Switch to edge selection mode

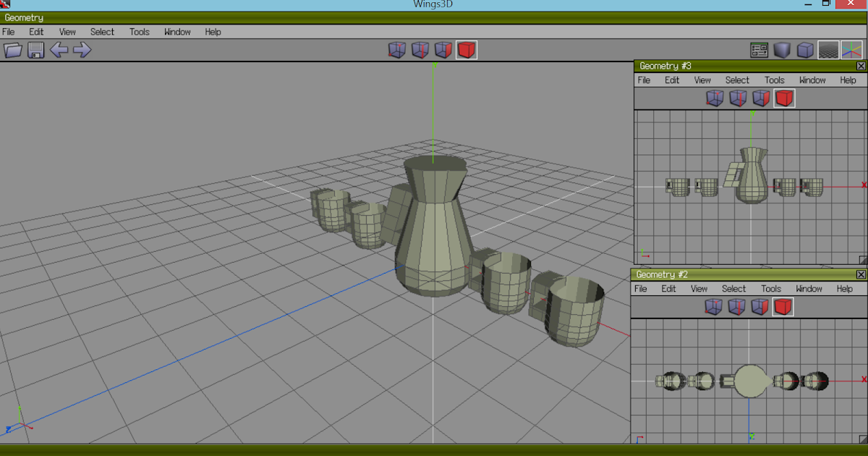click(x=420, y=49)
